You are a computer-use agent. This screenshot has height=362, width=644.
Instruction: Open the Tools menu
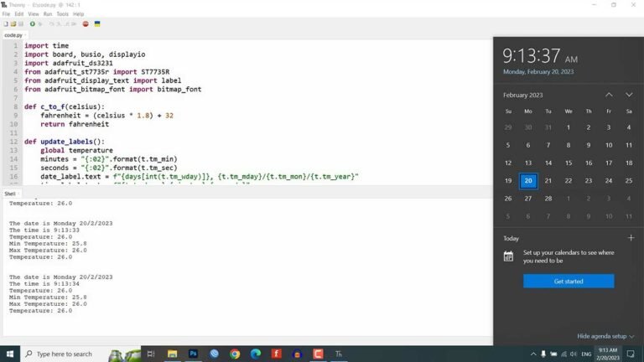tap(62, 14)
